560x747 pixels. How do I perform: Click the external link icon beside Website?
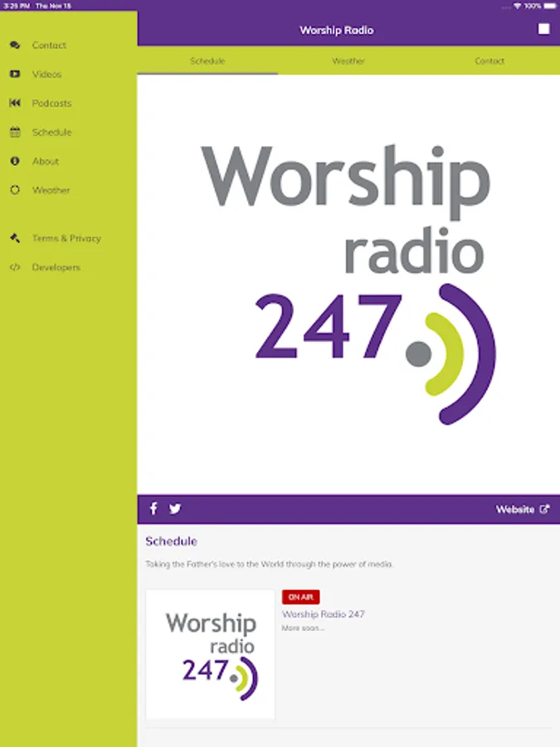pyautogui.click(x=543, y=510)
